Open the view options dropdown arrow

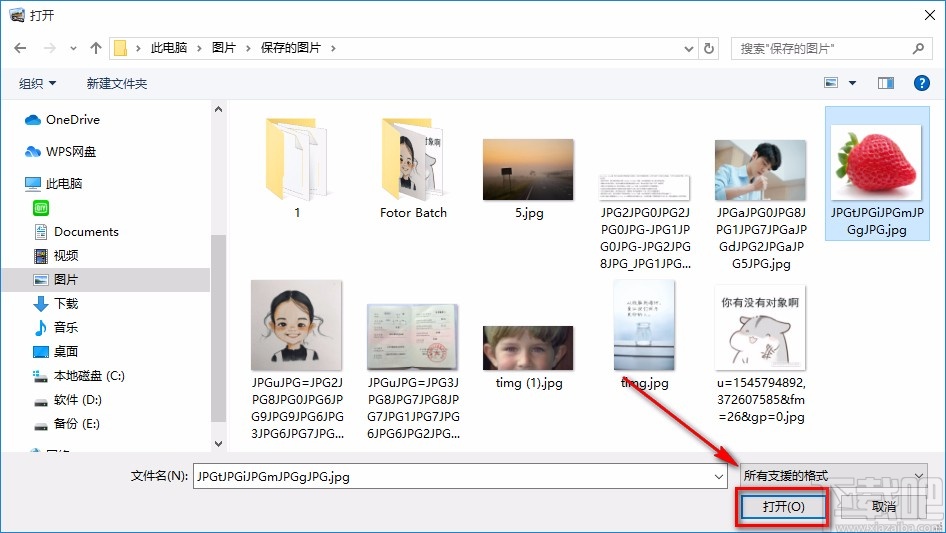tap(852, 83)
